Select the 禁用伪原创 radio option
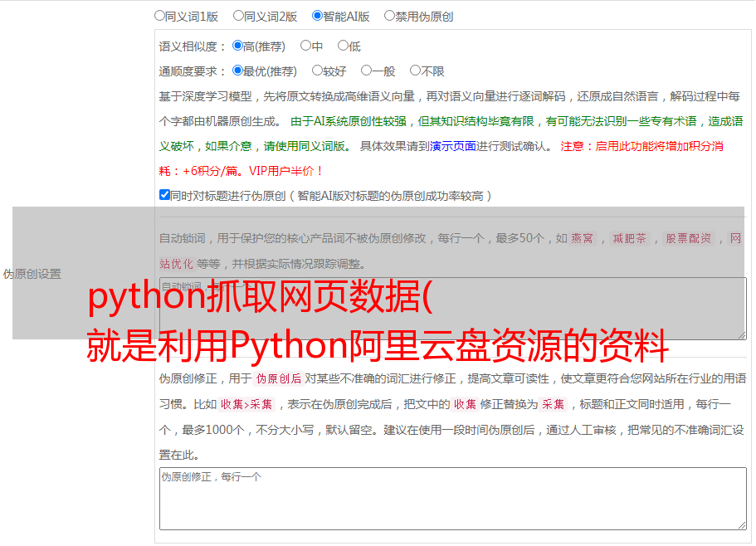The width and height of the screenshot is (756, 546). point(389,16)
